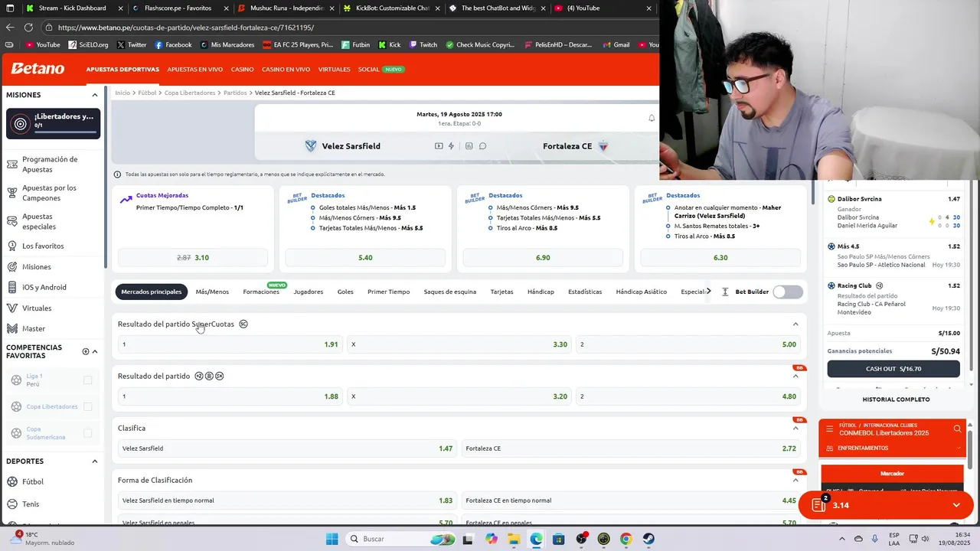The image size is (980, 551).
Task: Click the Misiones target icon in sidebar
Action: 12,267
